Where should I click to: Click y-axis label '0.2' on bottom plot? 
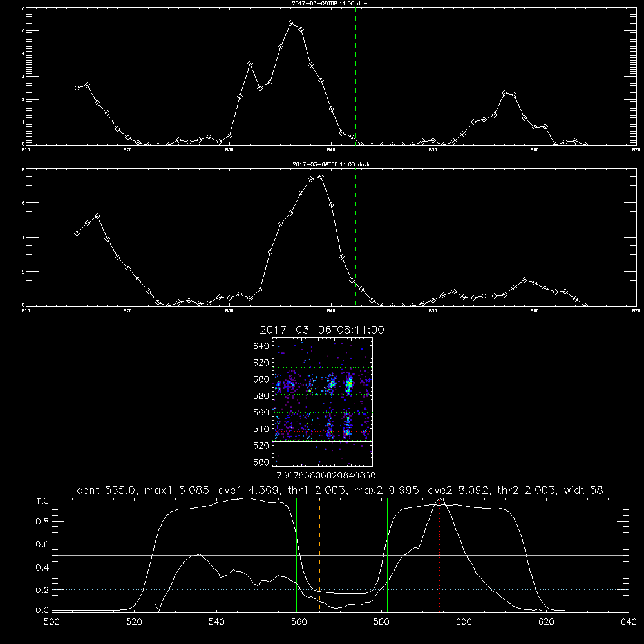click(43, 590)
